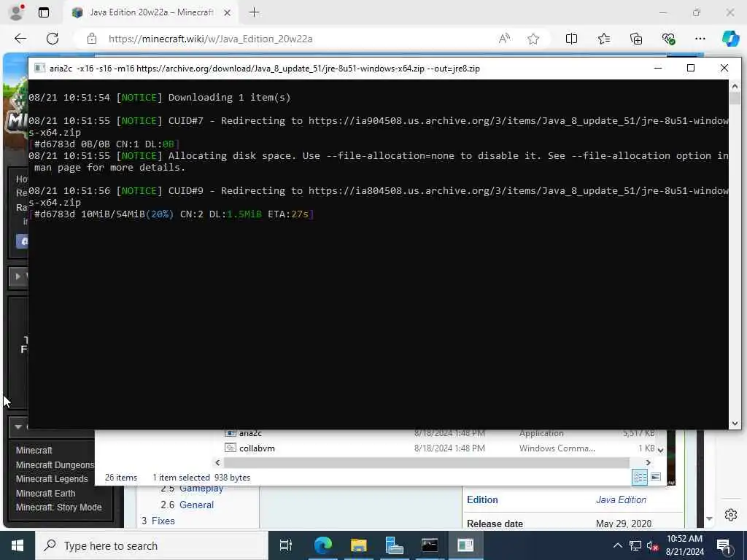Open Edge tab actions menu

click(x=43, y=12)
